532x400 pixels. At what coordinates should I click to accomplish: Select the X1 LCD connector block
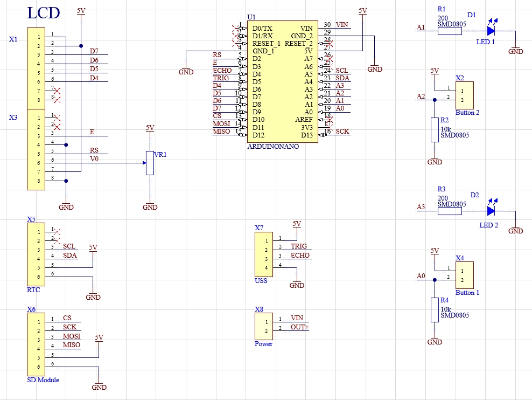click(x=36, y=69)
